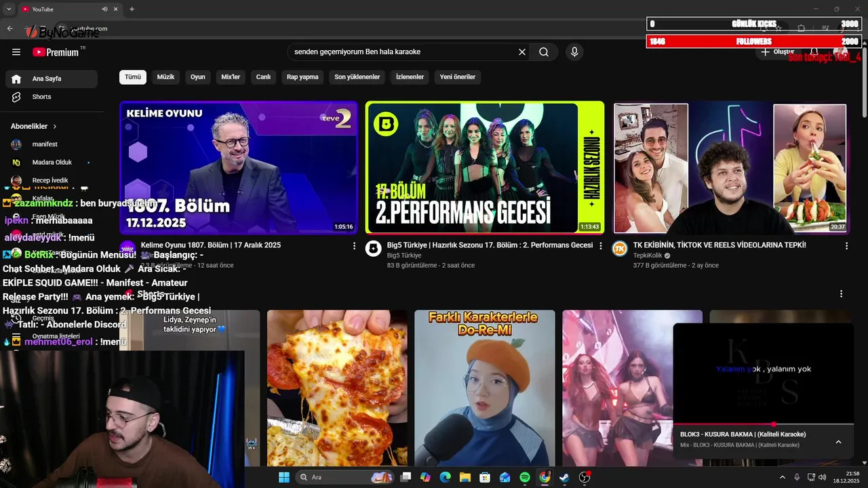Viewport: 868px width, 488px height.
Task: Select the Son yüklenenler chip
Action: tap(357, 77)
